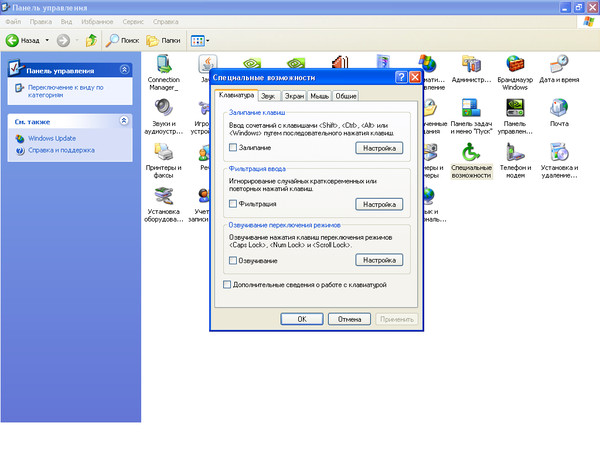This screenshot has width=600, height=450.
Task: Open Администрирование icon
Action: 471,69
